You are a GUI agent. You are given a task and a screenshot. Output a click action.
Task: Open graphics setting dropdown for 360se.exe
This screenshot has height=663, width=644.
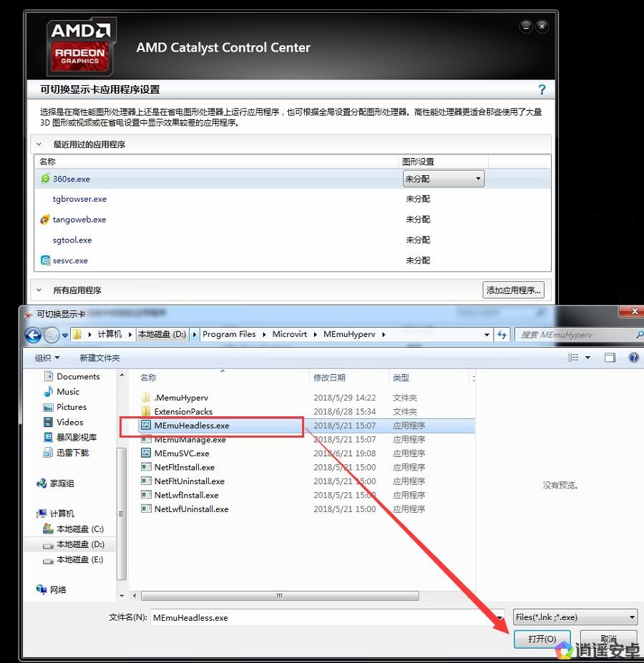[x=444, y=179]
